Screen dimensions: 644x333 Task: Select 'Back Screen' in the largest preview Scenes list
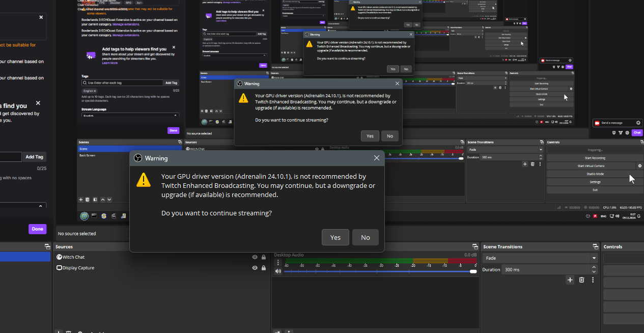pyautogui.click(x=129, y=155)
